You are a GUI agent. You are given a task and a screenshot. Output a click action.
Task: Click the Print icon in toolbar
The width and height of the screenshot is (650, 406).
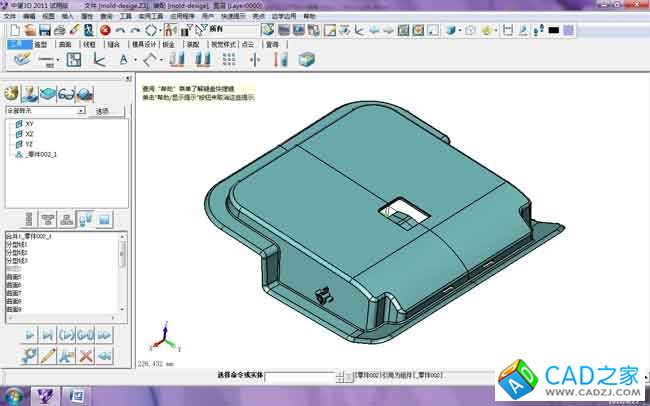coord(59,31)
